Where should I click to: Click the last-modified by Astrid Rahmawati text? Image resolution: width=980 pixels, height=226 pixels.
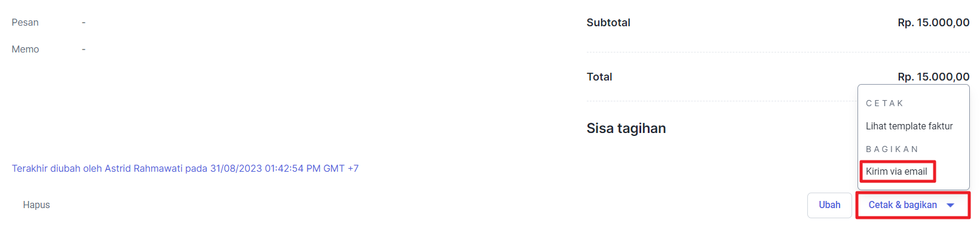tap(185, 169)
